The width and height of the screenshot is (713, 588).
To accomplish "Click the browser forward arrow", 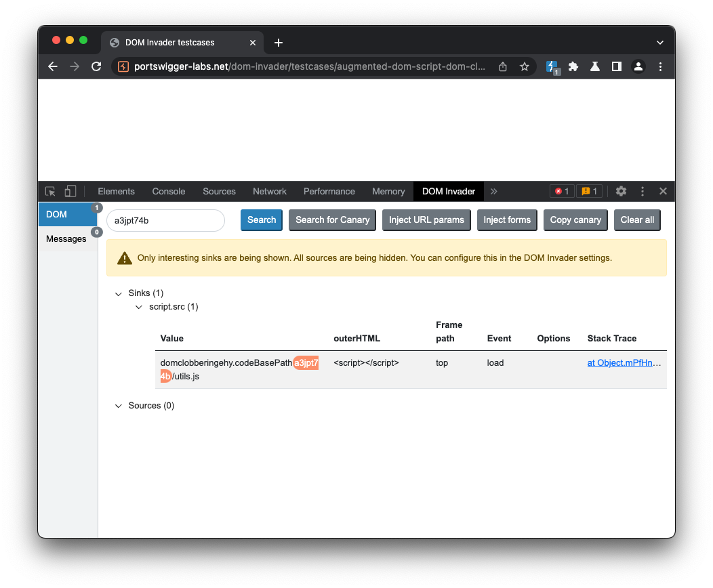I will pos(75,66).
